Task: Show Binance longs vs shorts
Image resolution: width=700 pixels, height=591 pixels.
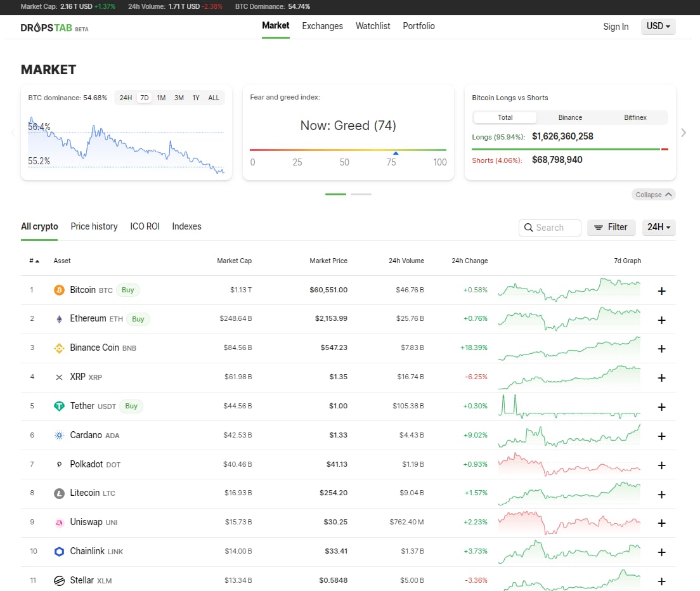Action: [570, 117]
